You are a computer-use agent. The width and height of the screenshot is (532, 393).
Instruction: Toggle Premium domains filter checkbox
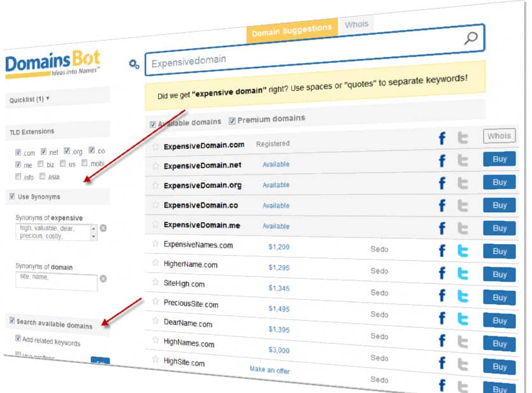pyautogui.click(x=232, y=121)
